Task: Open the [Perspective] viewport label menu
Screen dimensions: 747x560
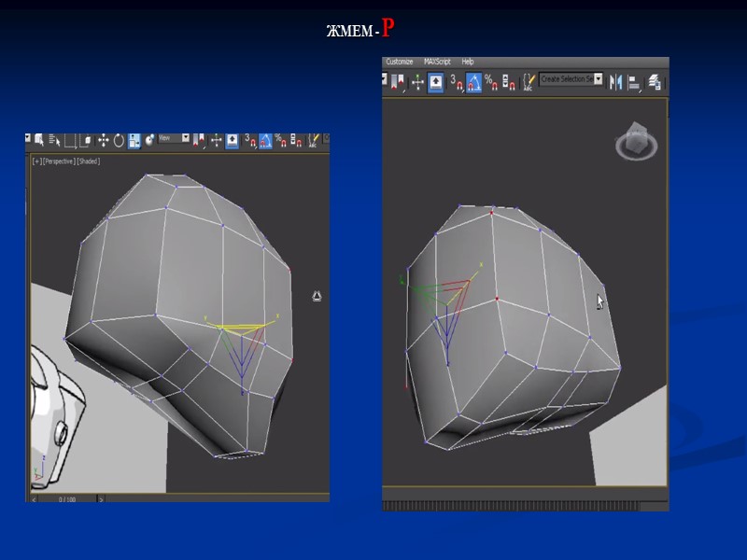Action: (59, 161)
